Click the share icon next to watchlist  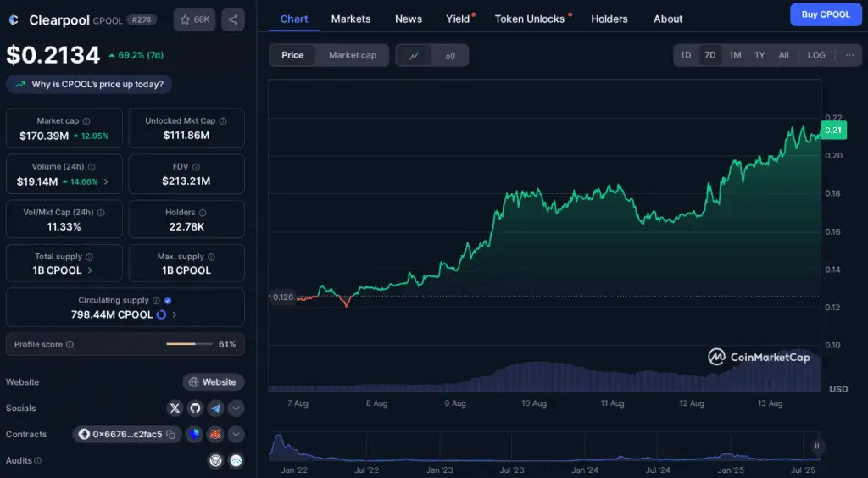[x=233, y=20]
